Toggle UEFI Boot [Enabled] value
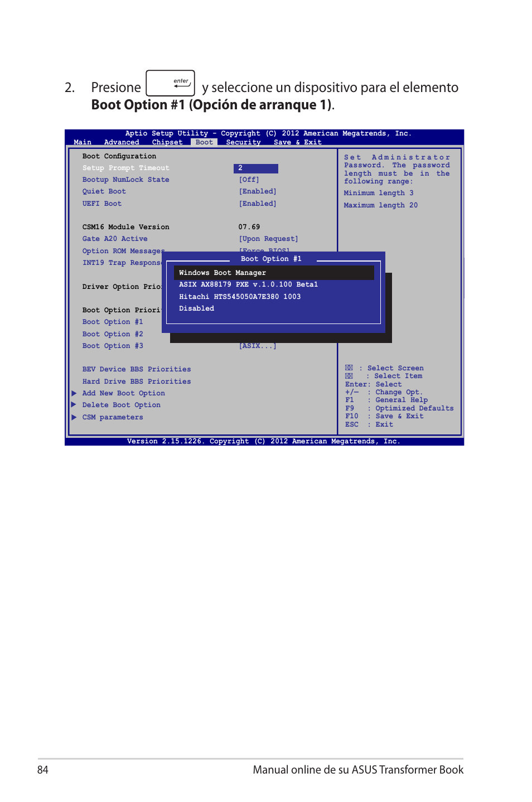The height and width of the screenshot is (802, 532). (x=258, y=204)
